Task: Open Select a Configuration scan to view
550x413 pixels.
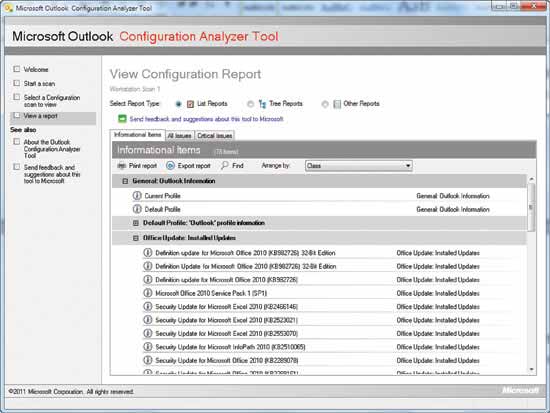Action: [x=52, y=101]
